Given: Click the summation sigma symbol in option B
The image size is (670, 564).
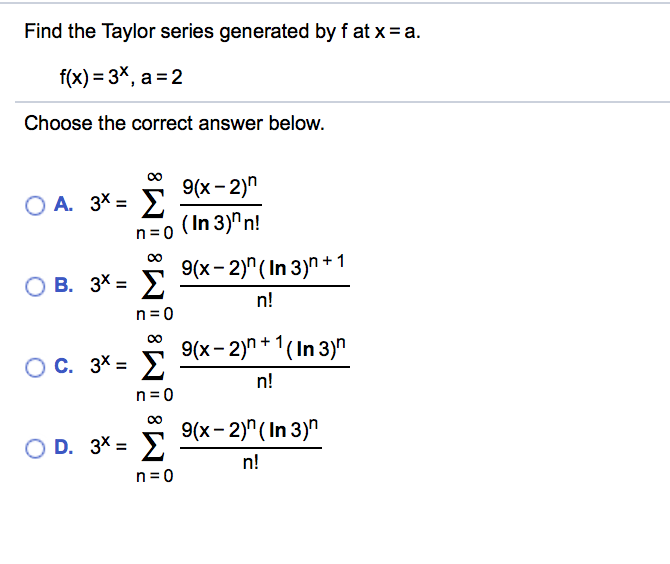Looking at the screenshot, I should (153, 286).
